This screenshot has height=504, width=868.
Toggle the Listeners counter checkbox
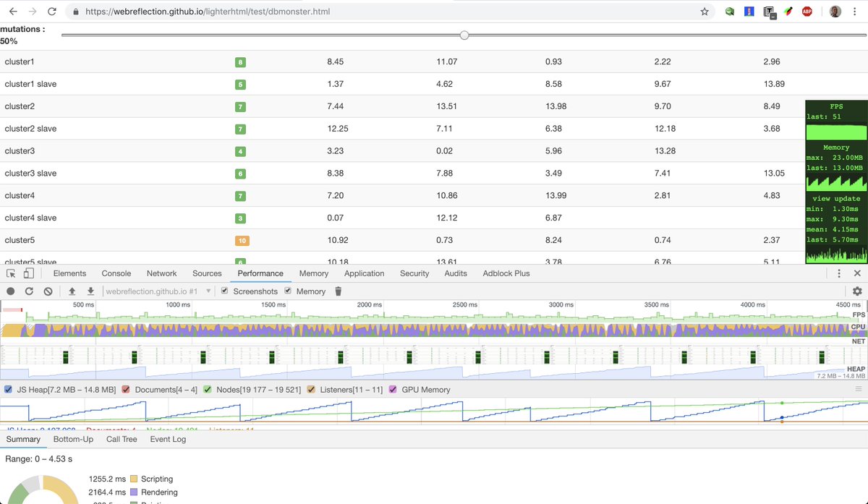(x=312, y=389)
